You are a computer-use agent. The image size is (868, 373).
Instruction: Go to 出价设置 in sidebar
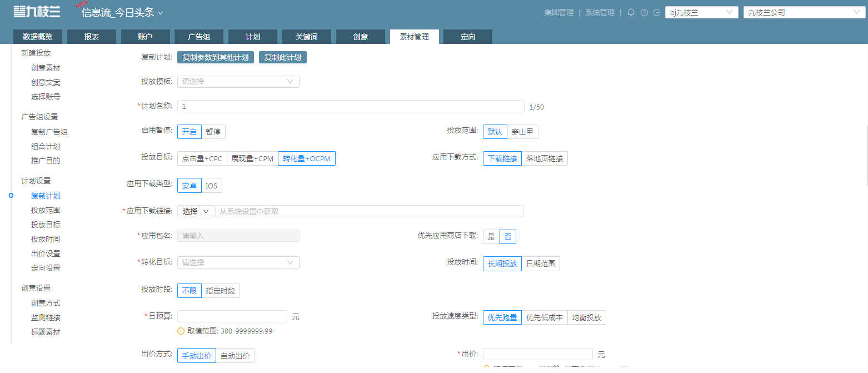pos(46,253)
